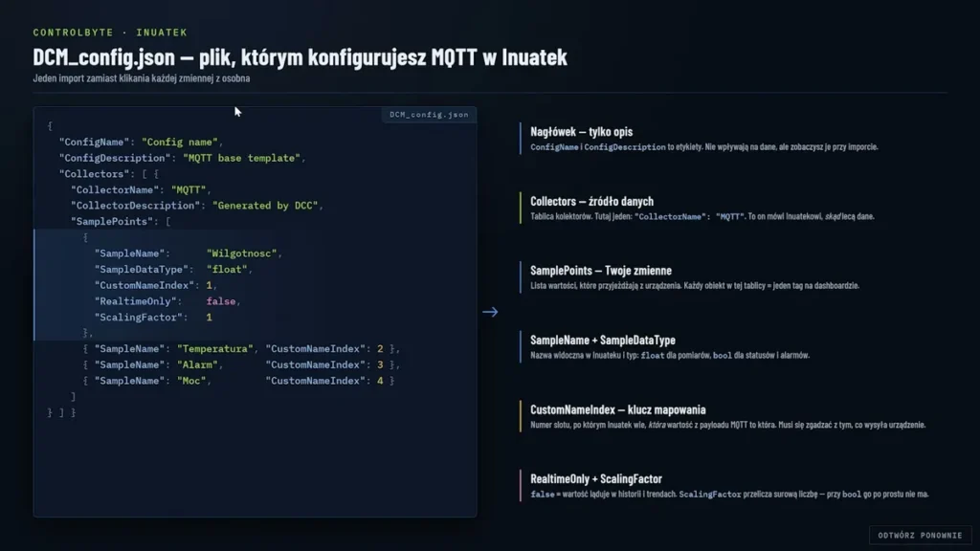Click the "CollectorName": "MQTT" code line

141,189
